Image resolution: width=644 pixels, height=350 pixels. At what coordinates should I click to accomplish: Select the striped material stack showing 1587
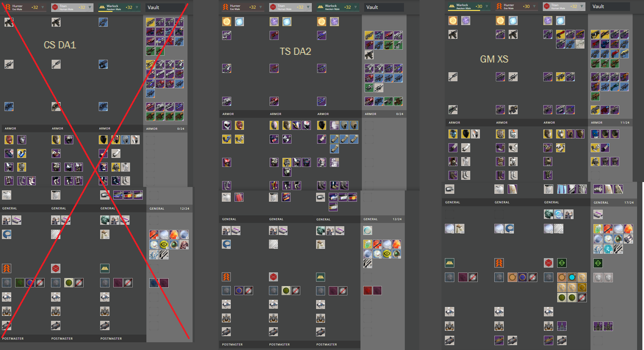pos(618,249)
